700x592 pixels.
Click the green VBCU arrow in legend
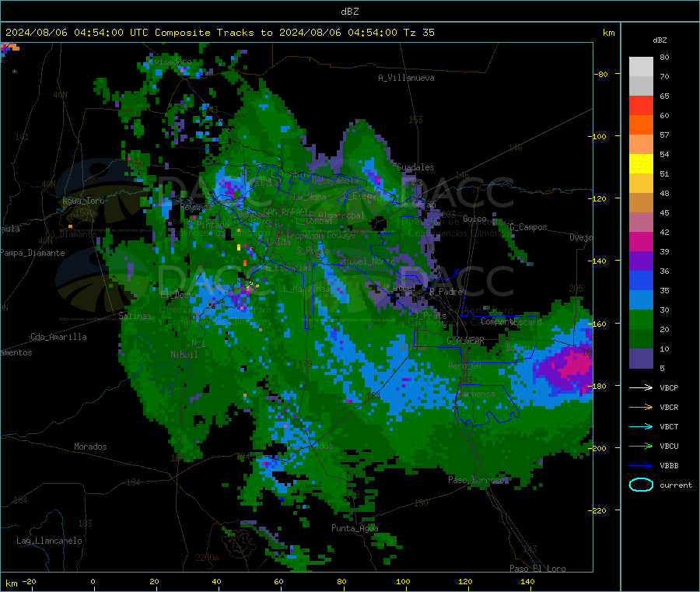(641, 446)
